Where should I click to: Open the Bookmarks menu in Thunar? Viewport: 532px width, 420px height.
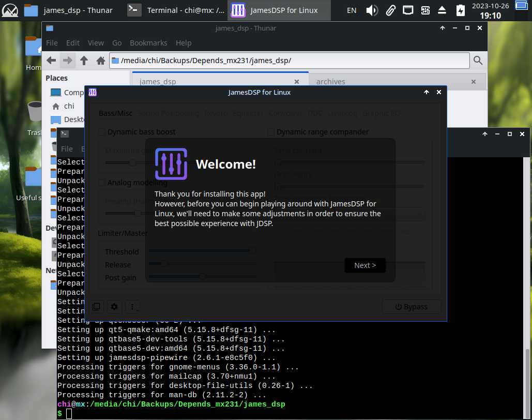click(x=148, y=43)
